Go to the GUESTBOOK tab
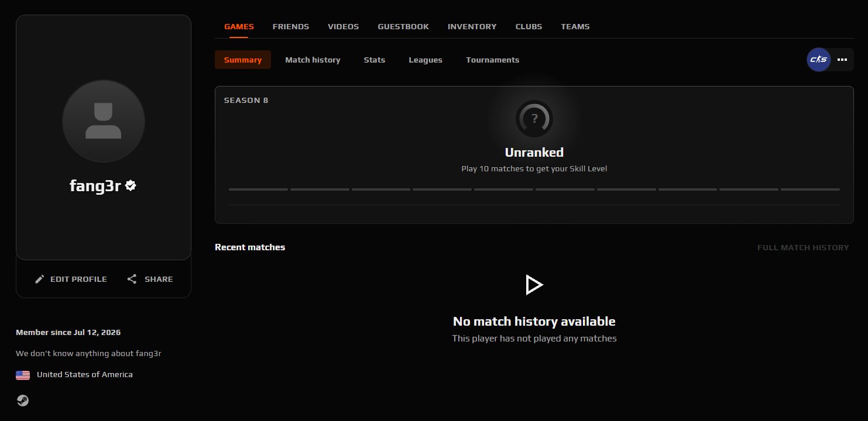 tap(403, 26)
